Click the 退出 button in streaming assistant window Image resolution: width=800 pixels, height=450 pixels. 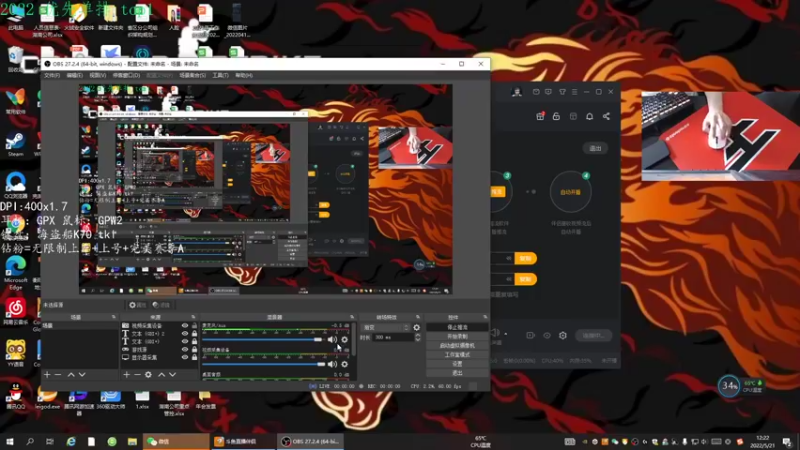[x=595, y=148]
